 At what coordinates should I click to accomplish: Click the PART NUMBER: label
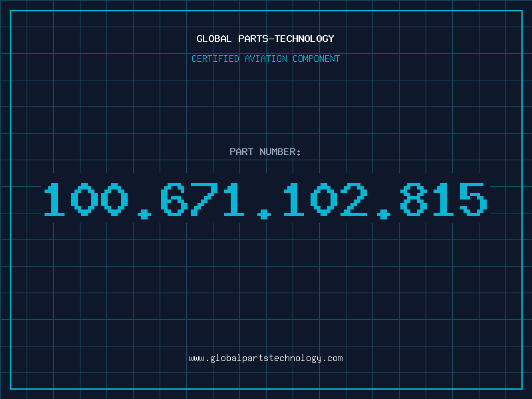265,152
